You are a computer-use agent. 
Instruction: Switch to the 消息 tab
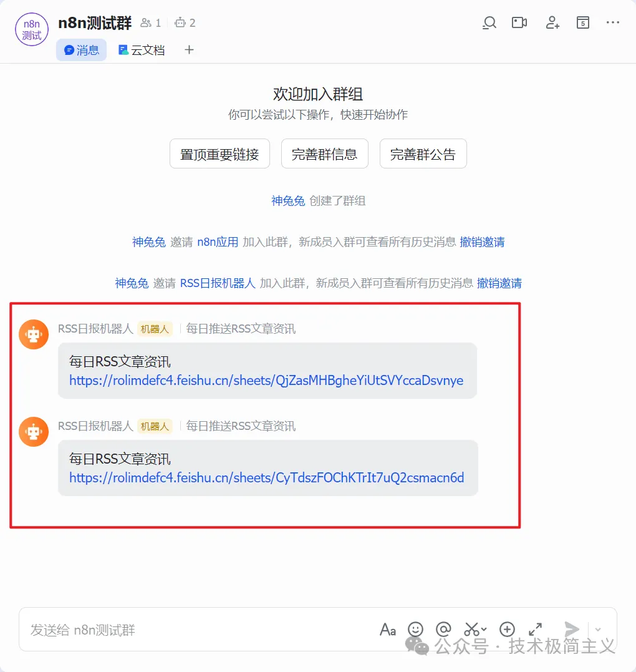point(82,50)
